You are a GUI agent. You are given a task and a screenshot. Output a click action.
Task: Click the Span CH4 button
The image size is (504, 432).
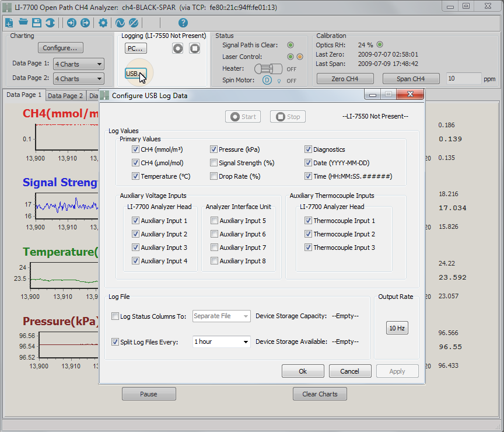[411, 79]
